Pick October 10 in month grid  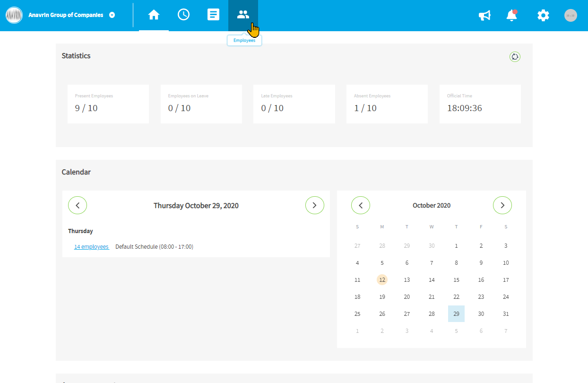pos(506,263)
